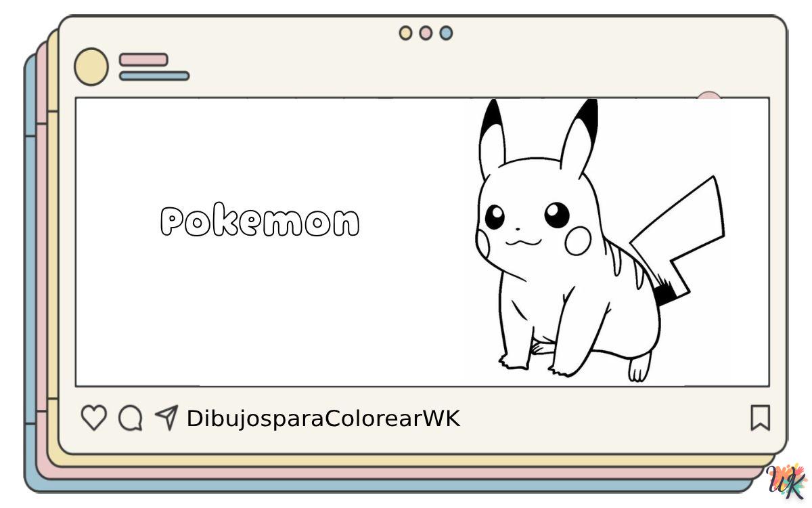Save post with the bookmark icon
812x508 pixels.
pos(760,418)
